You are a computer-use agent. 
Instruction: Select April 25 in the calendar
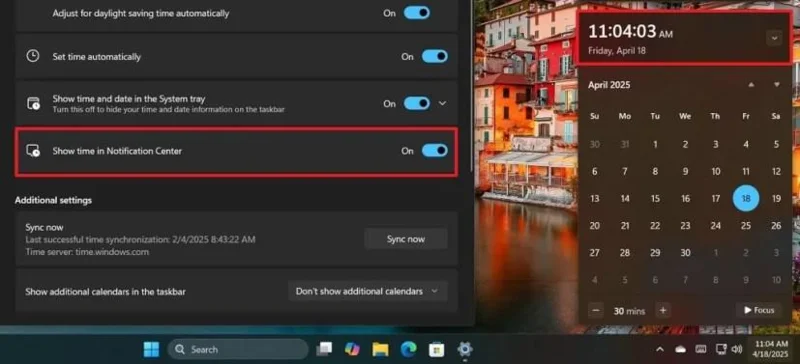pos(746,226)
